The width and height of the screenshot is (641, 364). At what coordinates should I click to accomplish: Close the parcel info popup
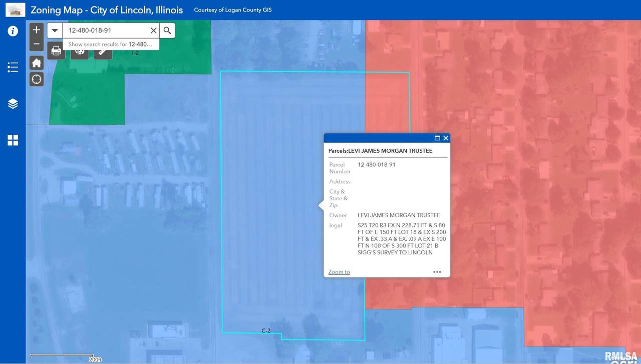pos(446,138)
